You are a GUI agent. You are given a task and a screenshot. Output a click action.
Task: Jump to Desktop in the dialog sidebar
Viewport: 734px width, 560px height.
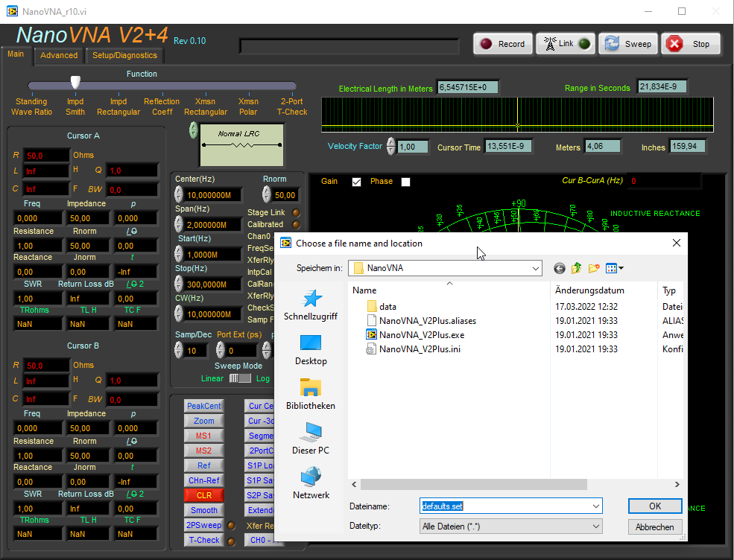(311, 350)
